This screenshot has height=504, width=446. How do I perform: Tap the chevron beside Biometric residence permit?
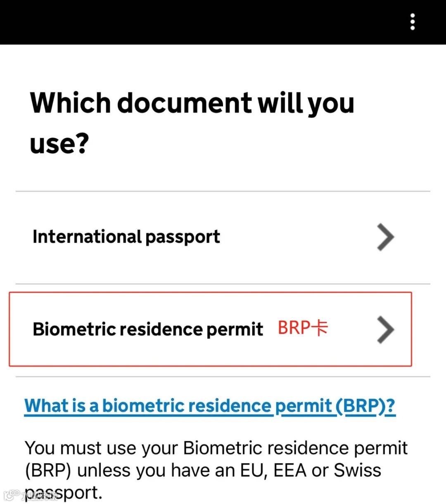386,330
